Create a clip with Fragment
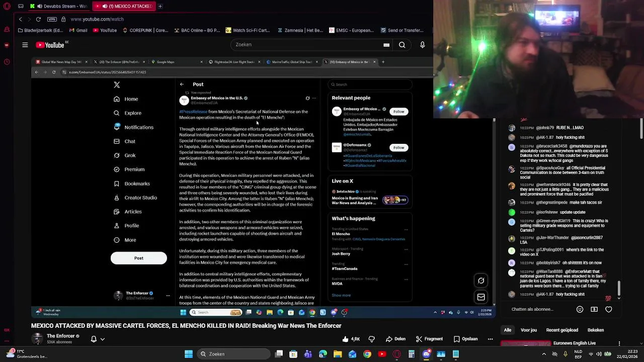Image resolution: width=644 pixels, height=362 pixels. pyautogui.click(x=429, y=339)
